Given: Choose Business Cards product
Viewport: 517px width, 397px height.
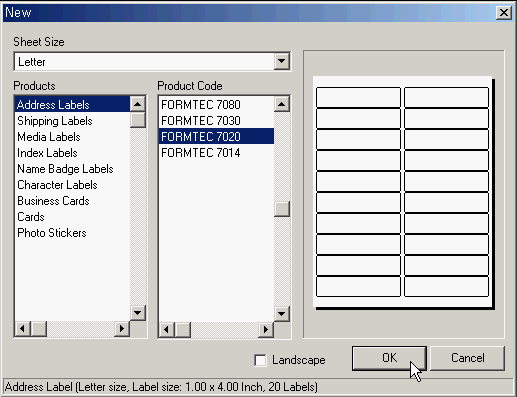Looking at the screenshot, I should coord(72,201).
